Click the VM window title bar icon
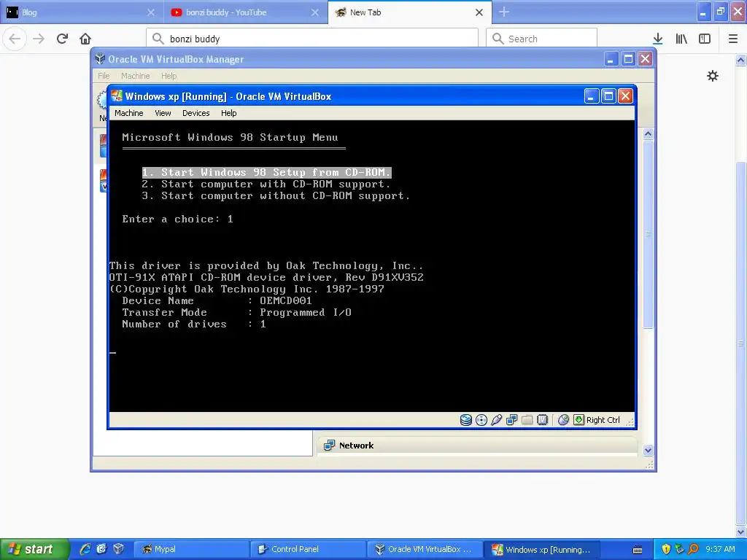Viewport: 747px width, 560px height. point(117,96)
